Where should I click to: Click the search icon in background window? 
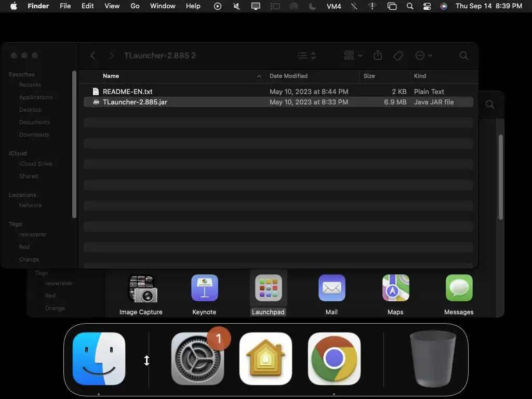pyautogui.click(x=489, y=104)
